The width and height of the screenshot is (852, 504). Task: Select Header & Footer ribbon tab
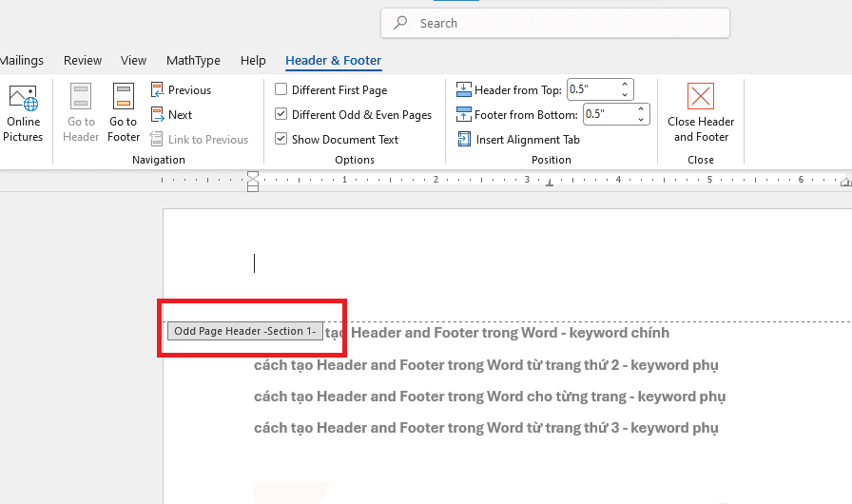pos(333,60)
